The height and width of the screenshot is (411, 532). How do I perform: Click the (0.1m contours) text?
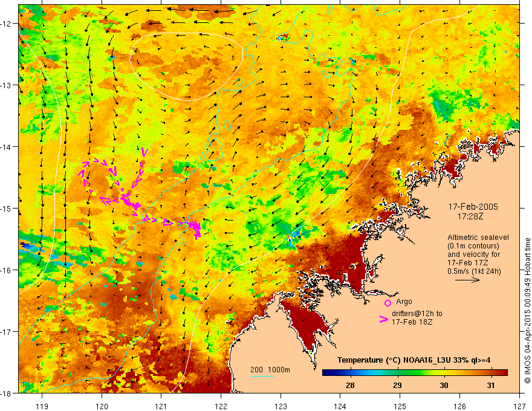coord(473,246)
